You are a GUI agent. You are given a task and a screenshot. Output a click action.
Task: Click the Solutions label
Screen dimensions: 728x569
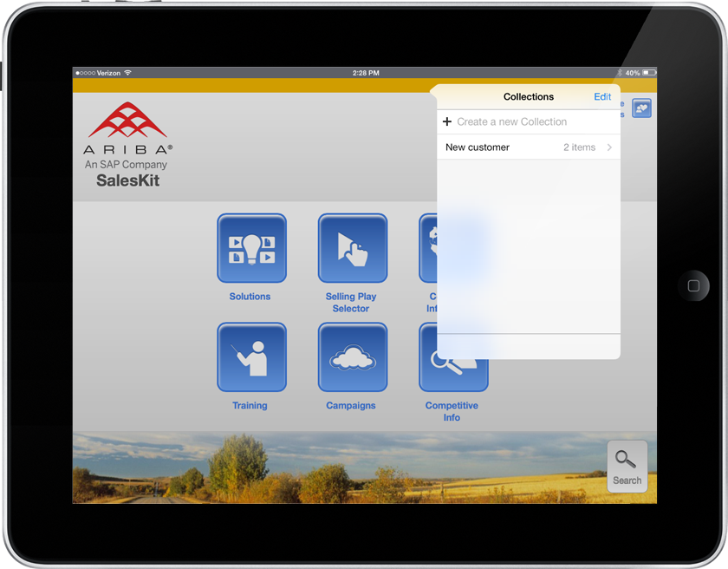[x=250, y=297]
